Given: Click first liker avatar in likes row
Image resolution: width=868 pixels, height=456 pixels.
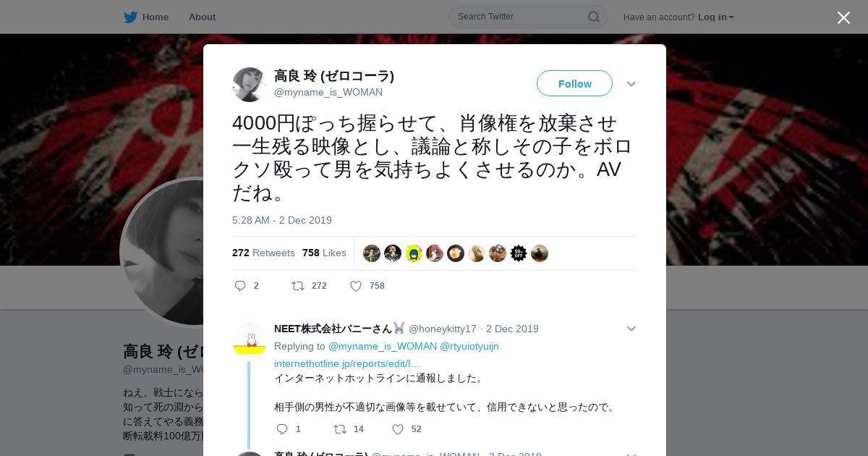Looking at the screenshot, I should coord(372,253).
